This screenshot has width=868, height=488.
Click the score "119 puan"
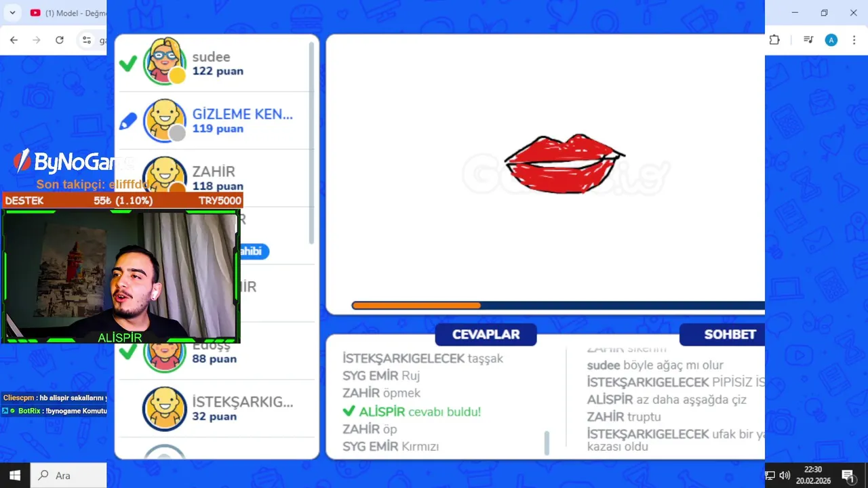point(218,129)
